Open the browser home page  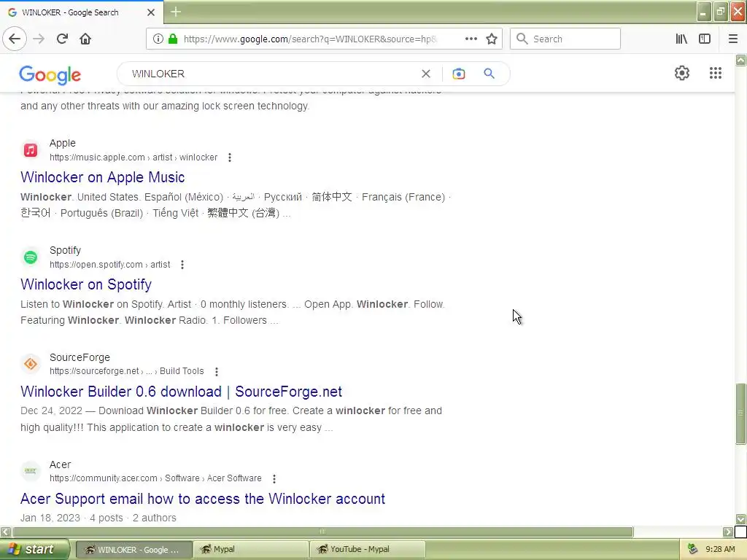pos(85,39)
